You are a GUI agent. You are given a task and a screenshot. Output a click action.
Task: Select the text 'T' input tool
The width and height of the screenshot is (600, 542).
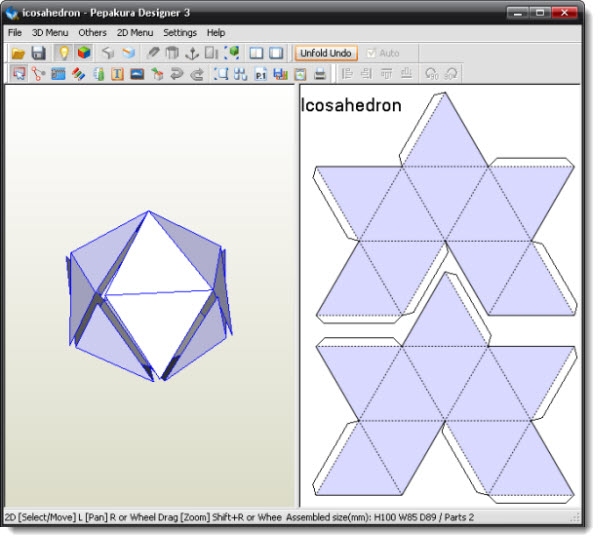tap(117, 74)
